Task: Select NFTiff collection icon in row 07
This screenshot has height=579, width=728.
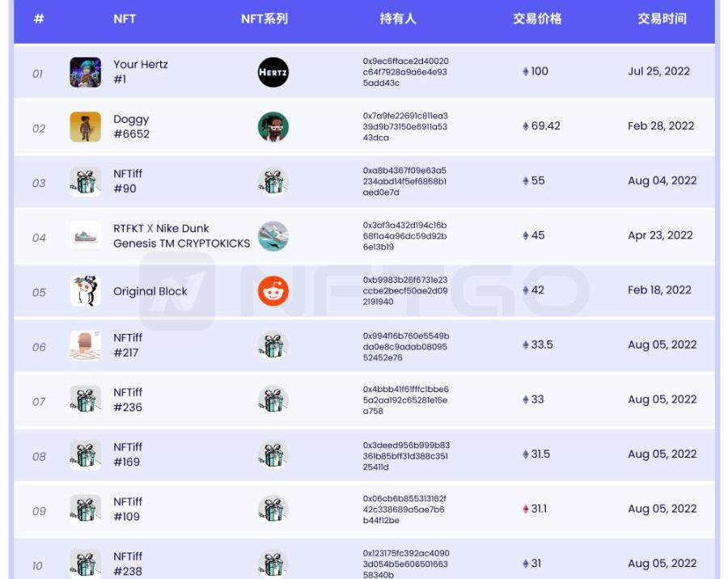Action: pos(273,400)
